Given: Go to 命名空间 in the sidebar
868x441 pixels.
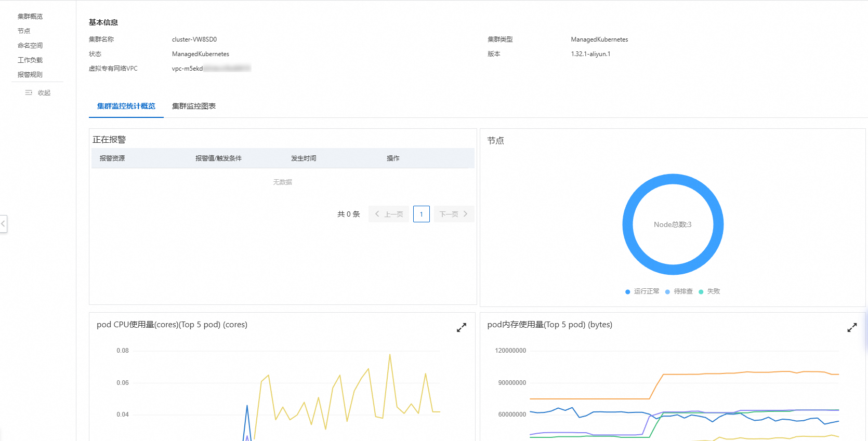Looking at the screenshot, I should coord(30,46).
